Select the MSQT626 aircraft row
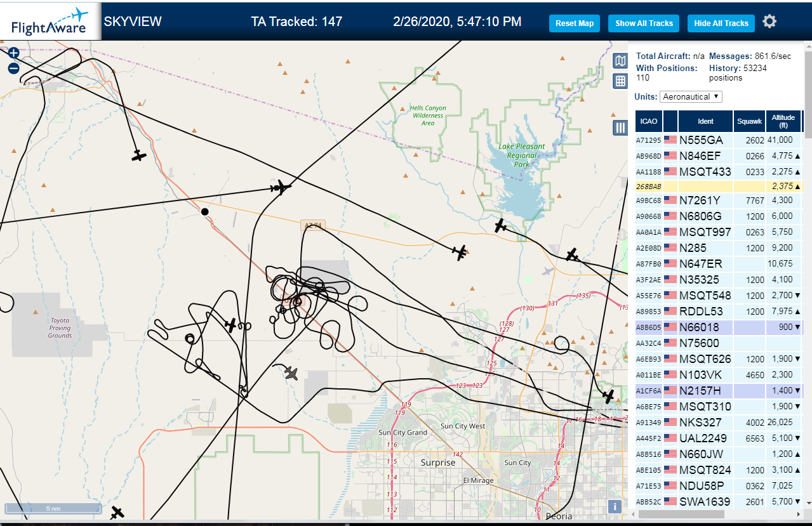The image size is (812, 526). pyautogui.click(x=719, y=358)
